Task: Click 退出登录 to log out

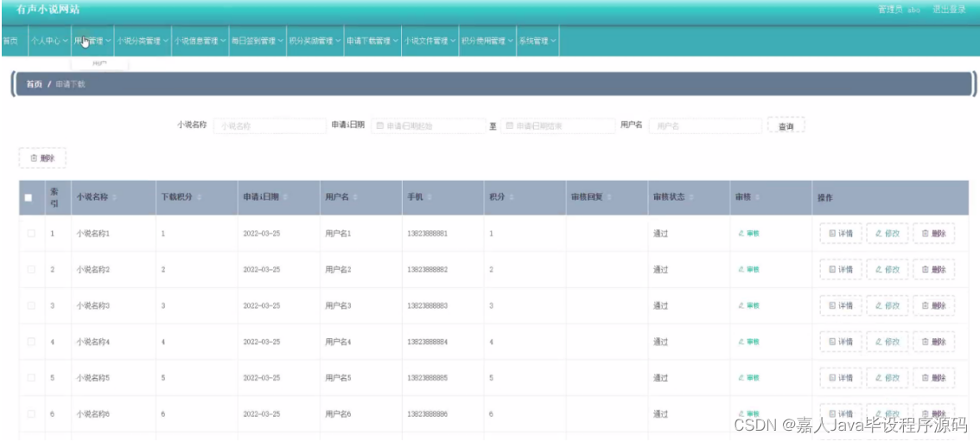Action: coord(950,10)
